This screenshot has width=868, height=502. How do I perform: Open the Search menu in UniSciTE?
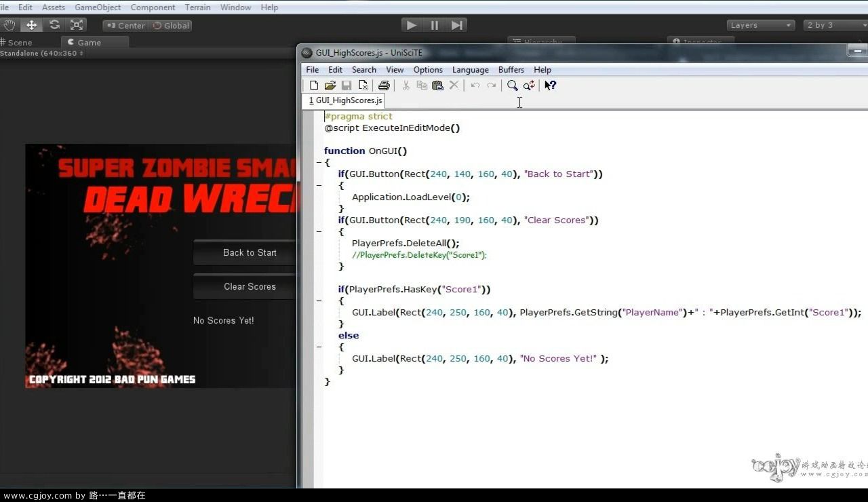click(x=363, y=70)
